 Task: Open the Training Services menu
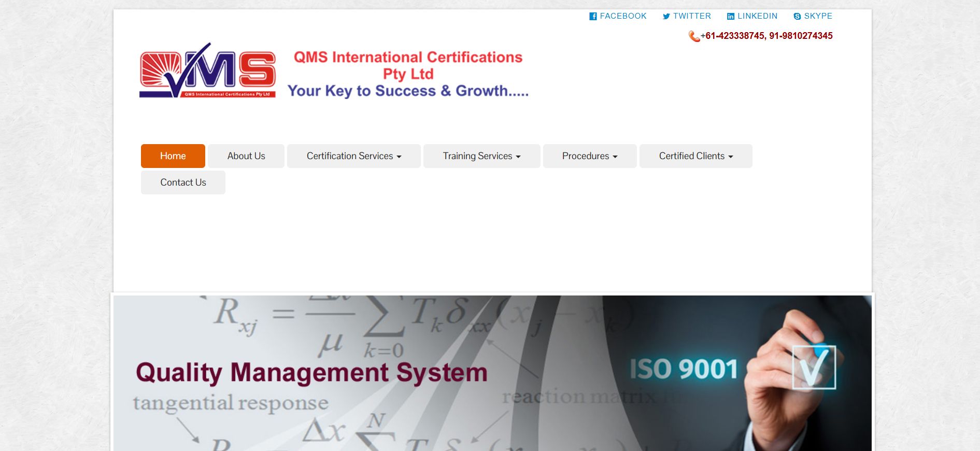pyautogui.click(x=482, y=156)
